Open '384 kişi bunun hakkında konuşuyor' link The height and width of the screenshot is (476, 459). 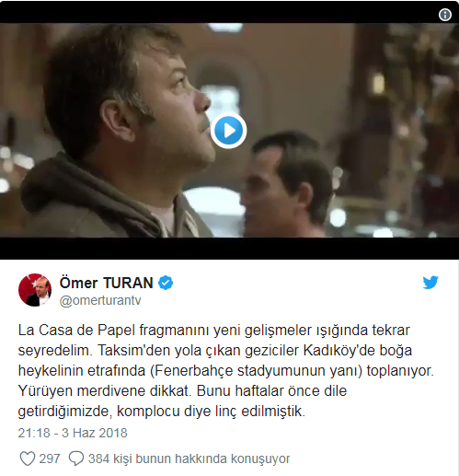[189, 459]
